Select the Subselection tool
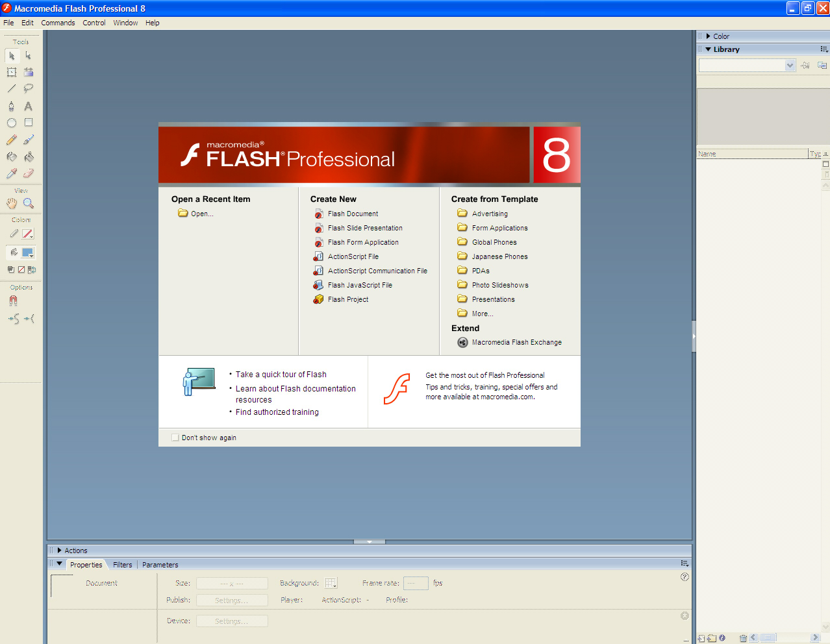This screenshot has height=644, width=830. point(28,56)
